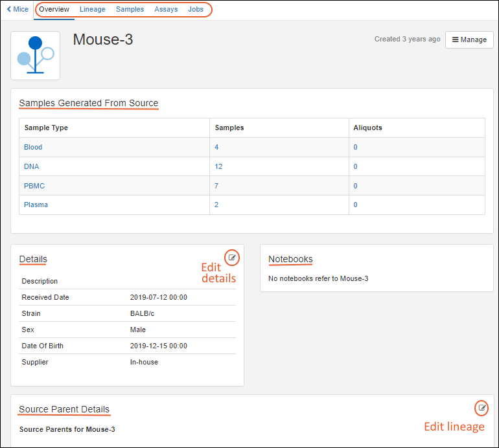The image size is (499, 448).
Task: Open the Manage dropdown menu
Action: pyautogui.click(x=469, y=39)
